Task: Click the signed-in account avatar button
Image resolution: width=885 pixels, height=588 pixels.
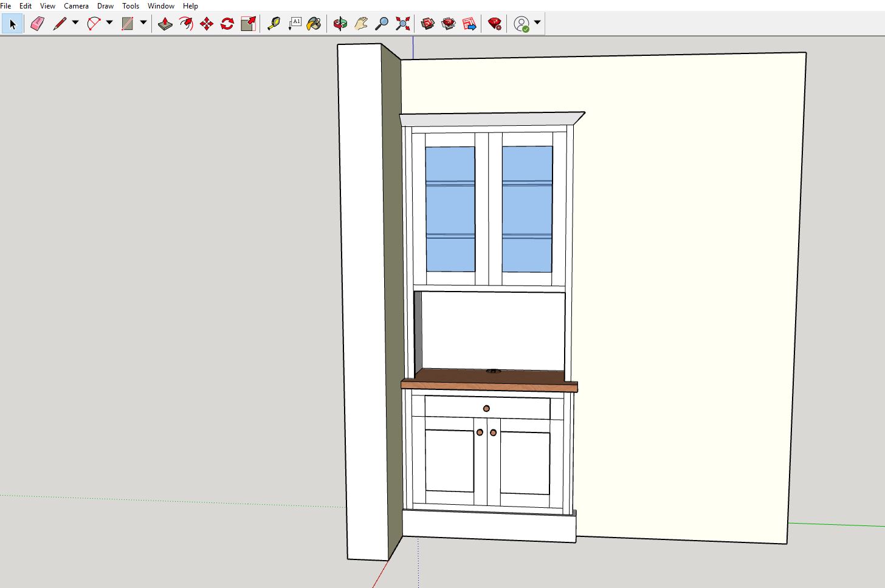Action: [520, 24]
